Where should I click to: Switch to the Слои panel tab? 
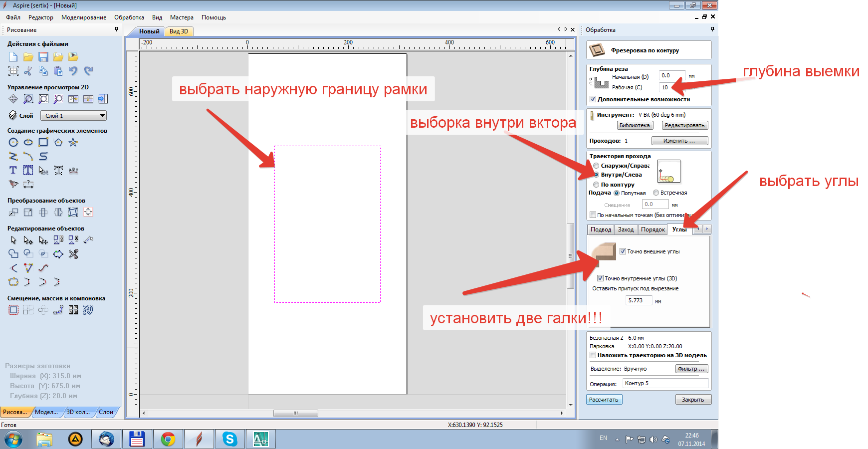[x=106, y=412]
